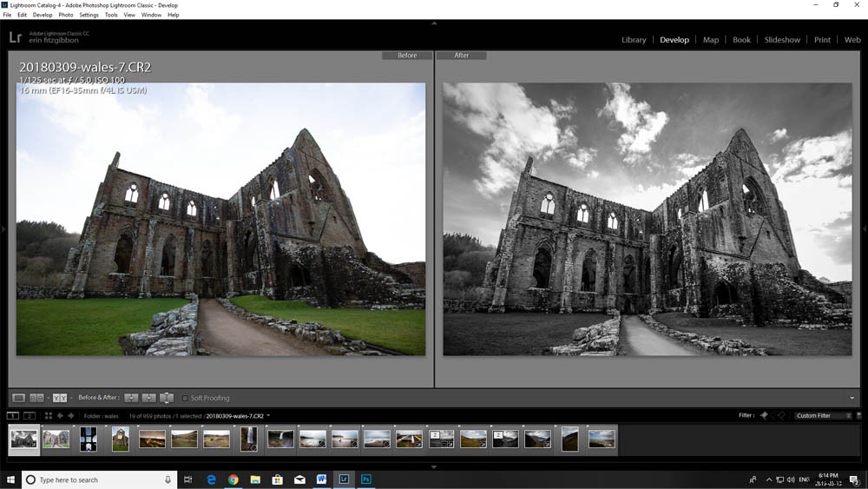Image resolution: width=868 pixels, height=489 pixels.
Task: Select main window display button 1
Action: click(13, 416)
